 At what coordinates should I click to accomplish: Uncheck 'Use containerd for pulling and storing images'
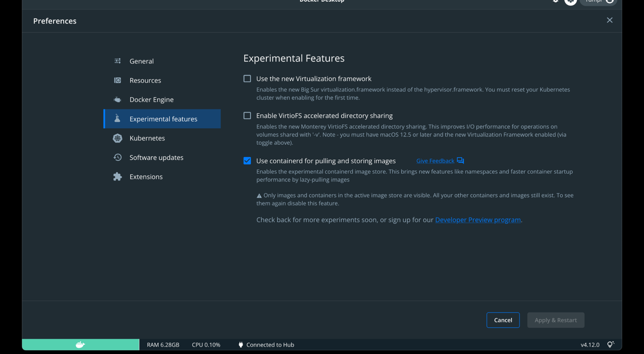point(247,160)
